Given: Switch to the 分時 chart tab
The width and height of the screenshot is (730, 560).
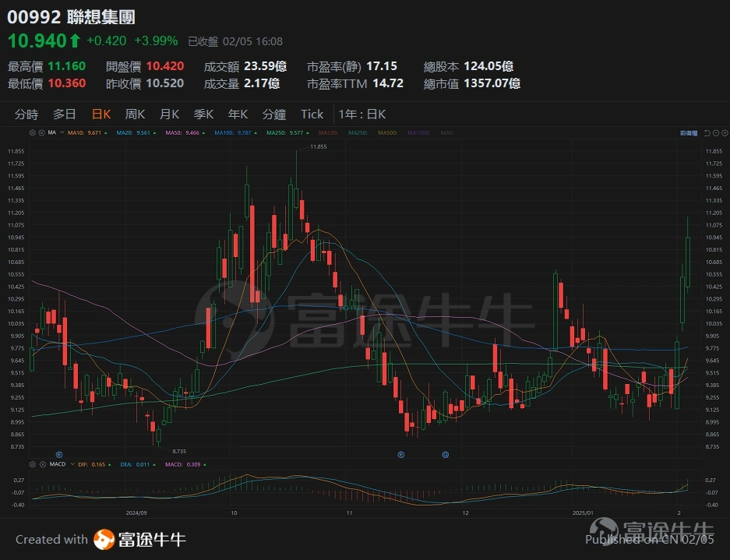Looking at the screenshot, I should click(26, 114).
